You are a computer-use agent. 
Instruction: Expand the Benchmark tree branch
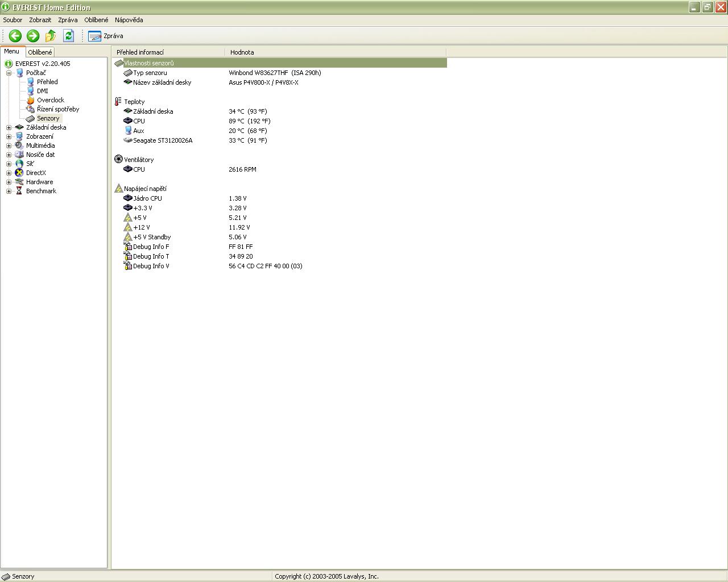9,191
